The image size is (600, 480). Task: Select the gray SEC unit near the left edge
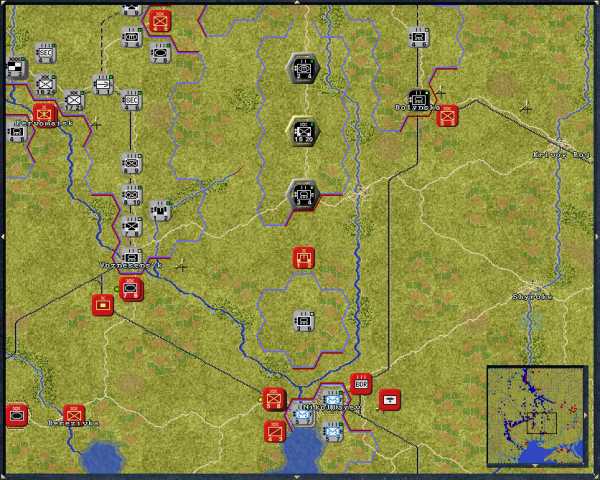tap(46, 53)
